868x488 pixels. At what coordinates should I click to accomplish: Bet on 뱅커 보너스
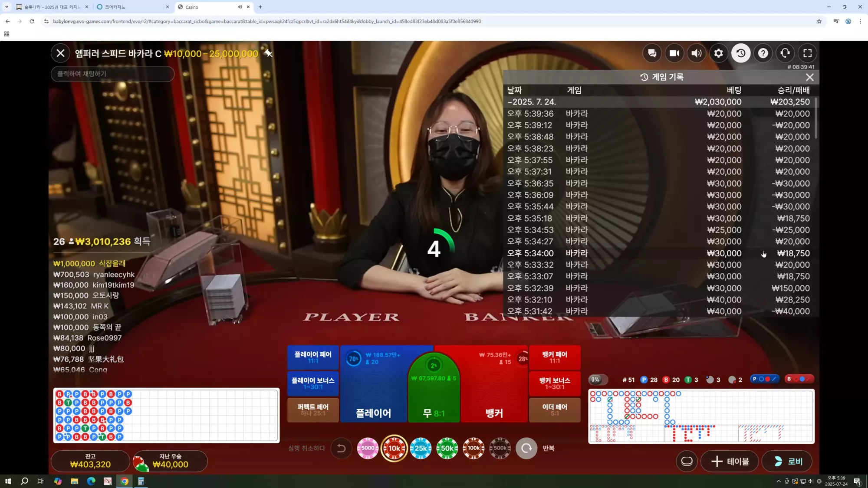[x=555, y=383]
